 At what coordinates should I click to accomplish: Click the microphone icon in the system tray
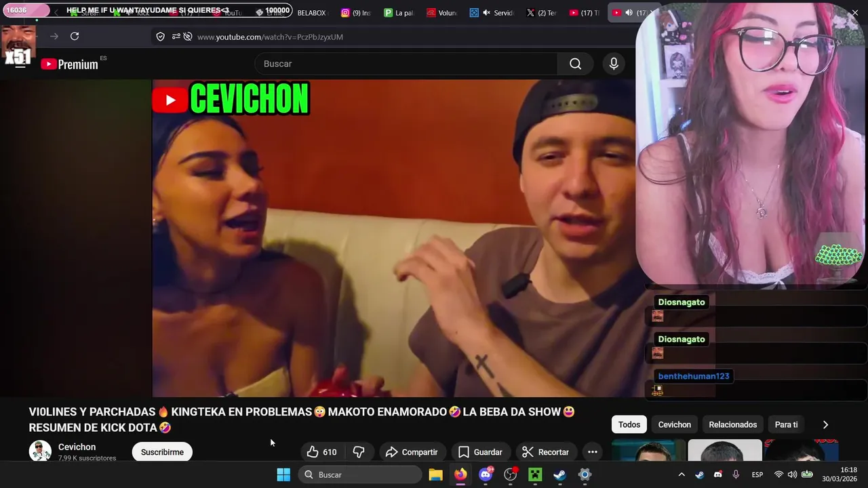point(736,474)
